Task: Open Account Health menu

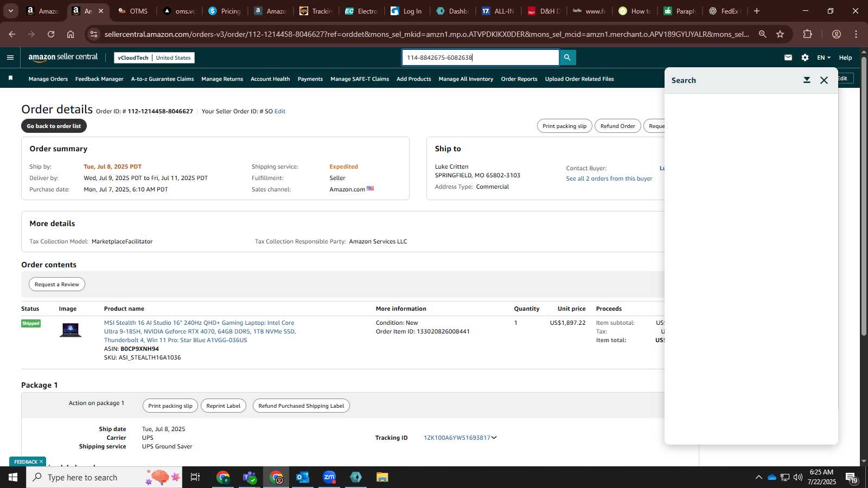Action: pos(270,79)
